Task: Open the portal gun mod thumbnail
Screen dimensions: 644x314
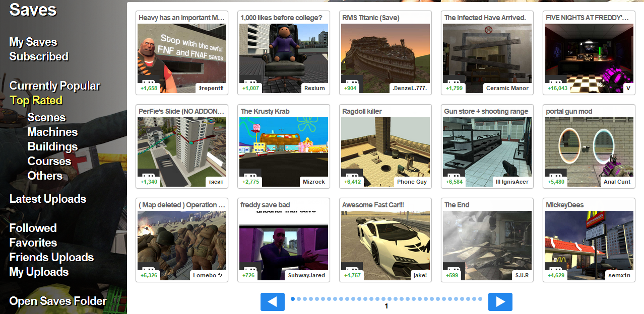Action: [589, 152]
